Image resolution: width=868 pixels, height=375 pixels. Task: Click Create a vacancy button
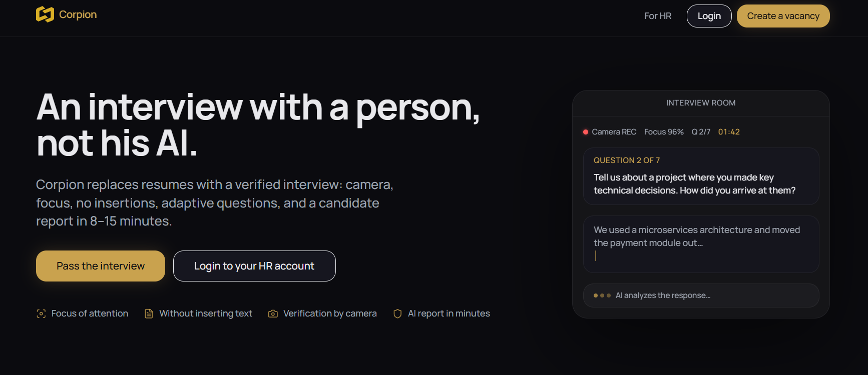783,16
